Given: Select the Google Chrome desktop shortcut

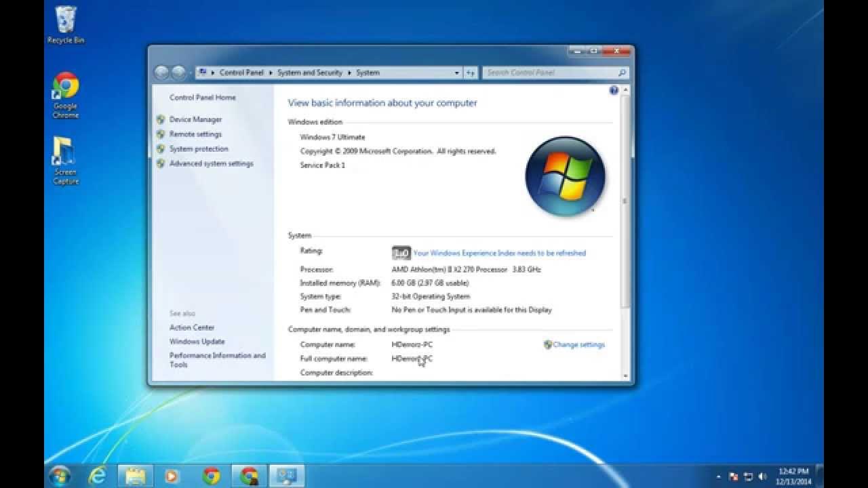Looking at the screenshot, I should click(x=66, y=96).
